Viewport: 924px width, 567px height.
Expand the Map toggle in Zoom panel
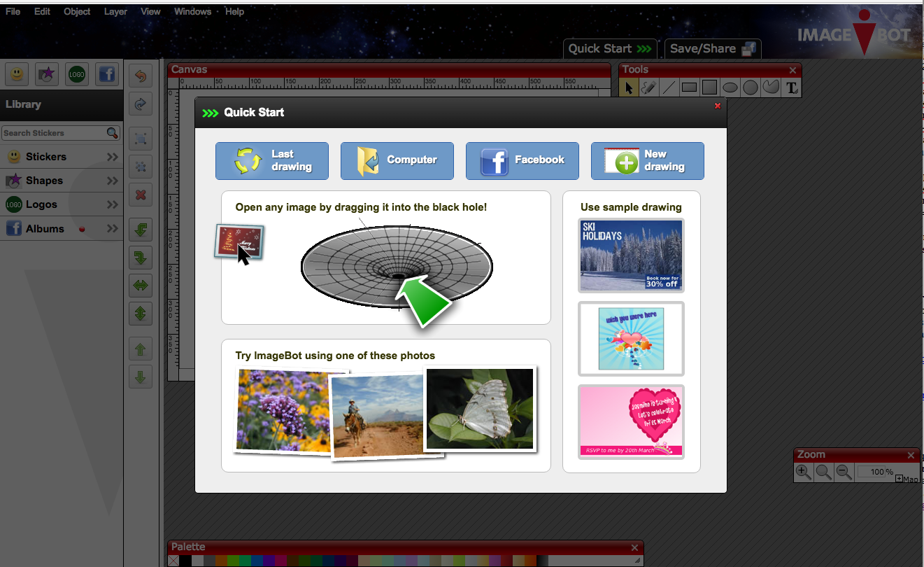click(899, 479)
